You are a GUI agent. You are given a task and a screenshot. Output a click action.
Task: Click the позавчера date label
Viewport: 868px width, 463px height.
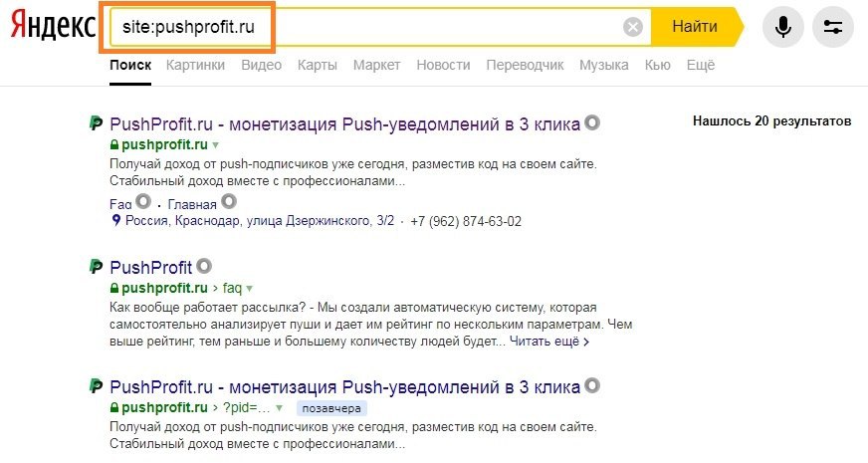[331, 408]
